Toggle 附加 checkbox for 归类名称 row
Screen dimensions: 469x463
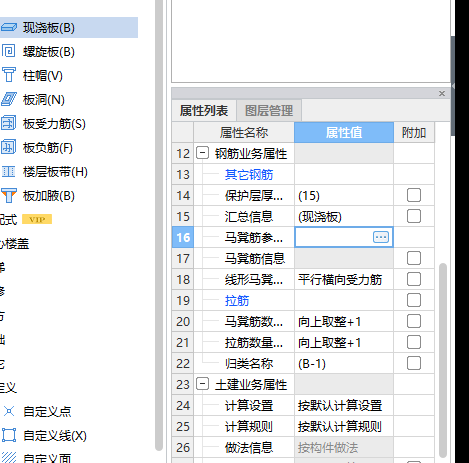[x=414, y=363]
